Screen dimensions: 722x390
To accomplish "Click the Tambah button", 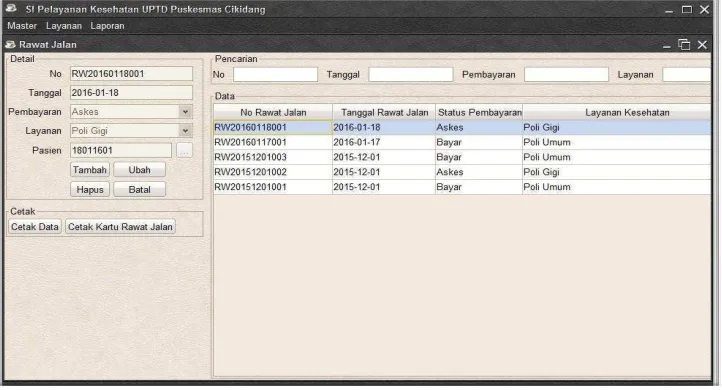I will click(90, 170).
